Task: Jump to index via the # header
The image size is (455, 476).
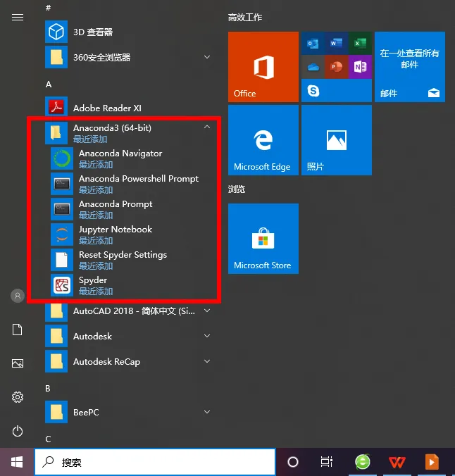Action: click(48, 8)
